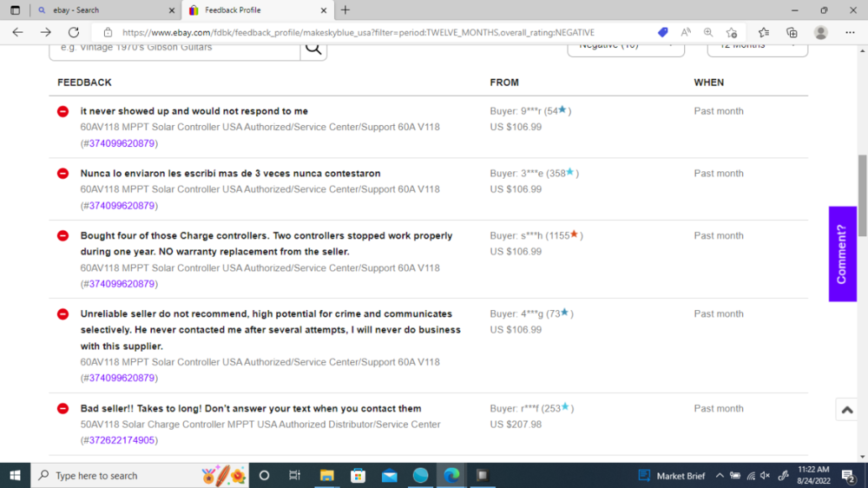Screen dimensions: 868x488
Task: Open the Windows Start menu
Action: point(15,475)
